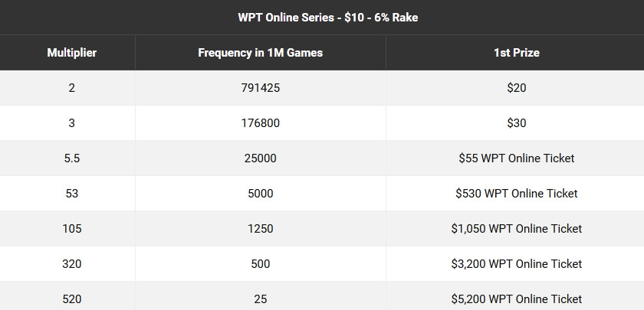Select the Multiplier column header

pyautogui.click(x=72, y=53)
